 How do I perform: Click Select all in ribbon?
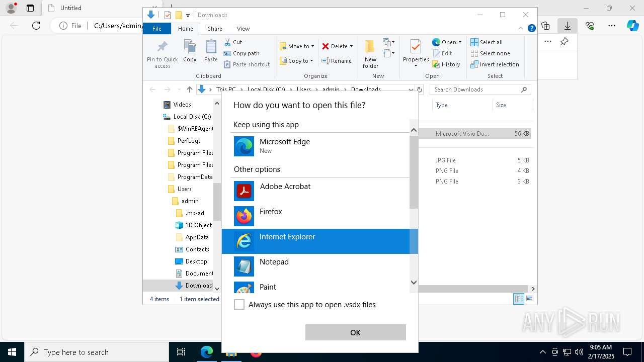pos(487,42)
